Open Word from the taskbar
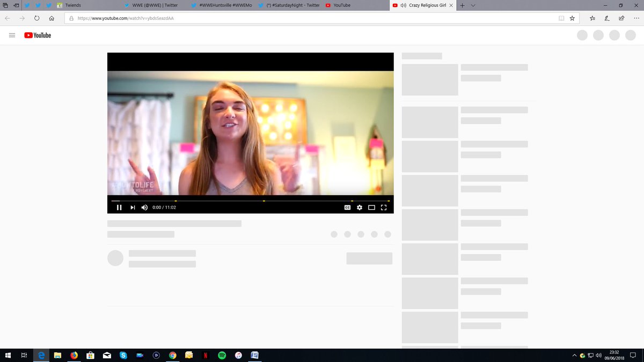 click(x=255, y=355)
